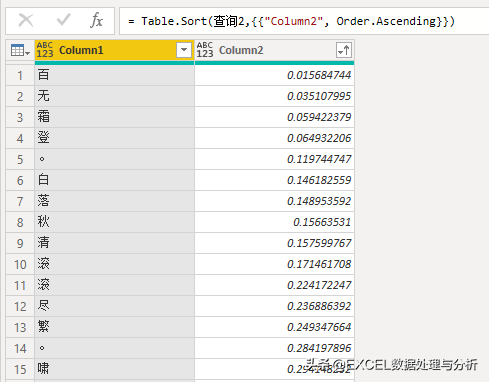Select row number 8
The image size is (489, 382).
[x=20, y=222]
